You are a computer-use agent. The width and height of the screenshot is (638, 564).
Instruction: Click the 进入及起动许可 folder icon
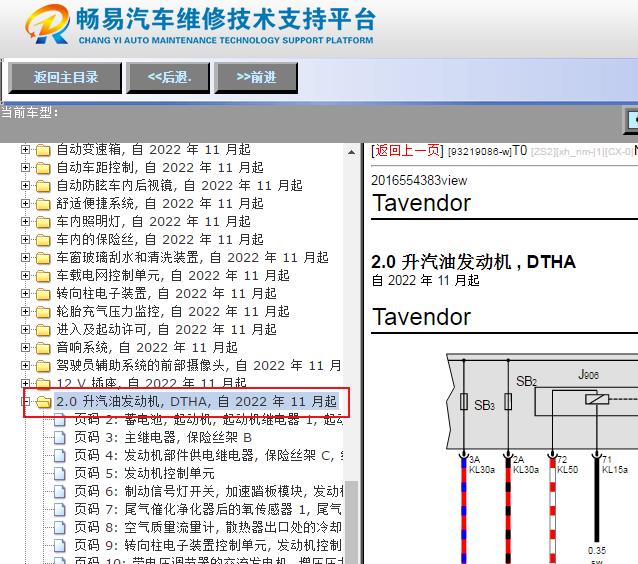(x=43, y=330)
